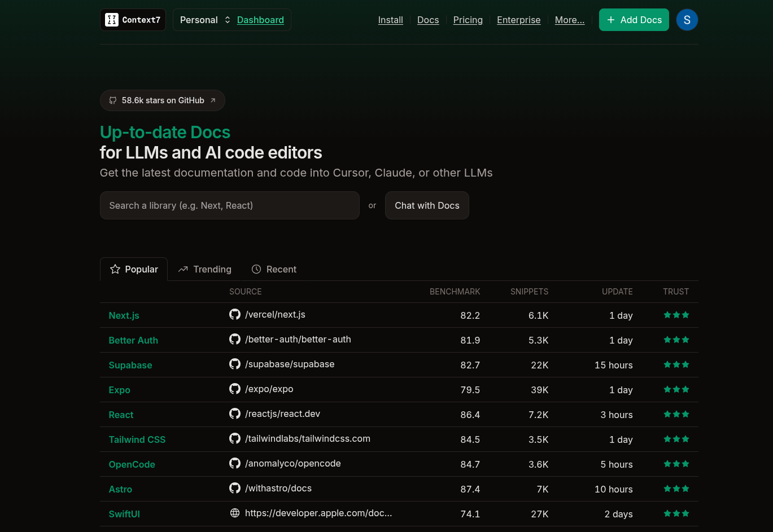Click trust stars in the SwiftUI row
The height and width of the screenshot is (532, 773).
(676, 513)
